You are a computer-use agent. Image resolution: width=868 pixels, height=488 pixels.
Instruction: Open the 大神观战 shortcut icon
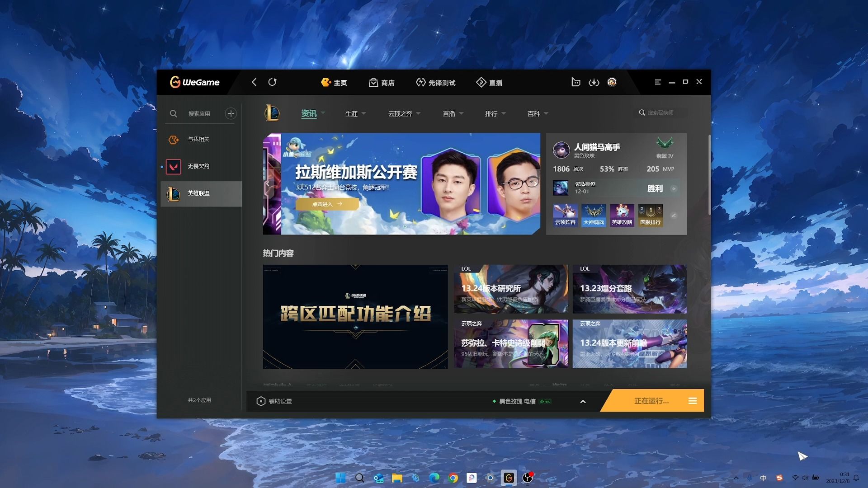click(x=594, y=215)
